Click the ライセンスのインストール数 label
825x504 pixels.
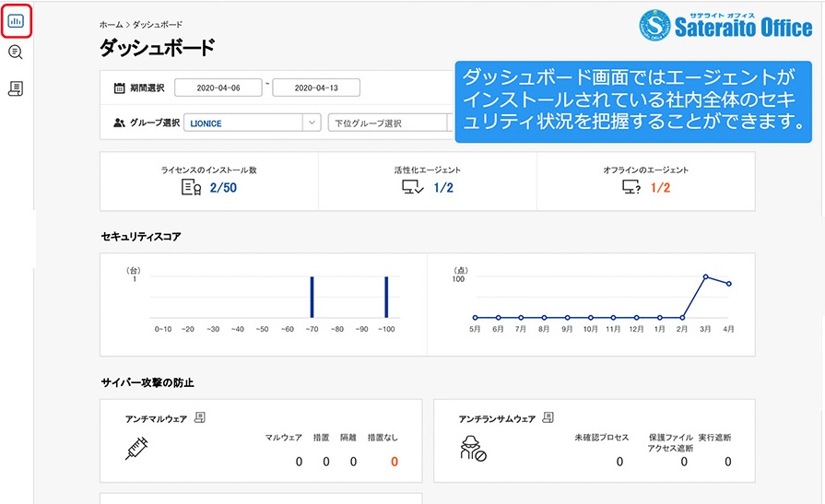(x=209, y=170)
